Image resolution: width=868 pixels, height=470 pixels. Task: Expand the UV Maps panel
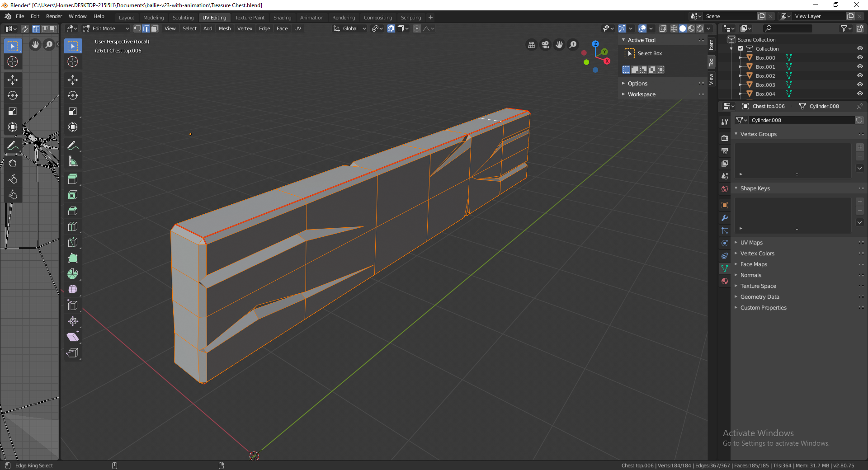pos(751,243)
